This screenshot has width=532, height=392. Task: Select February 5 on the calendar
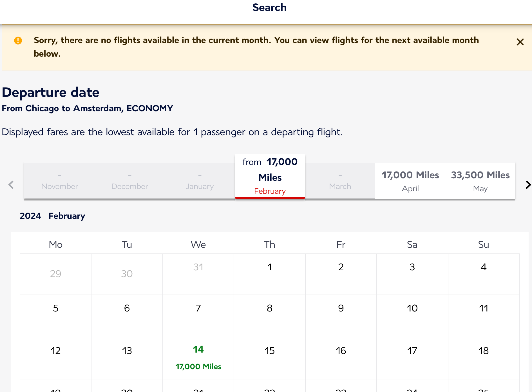(55, 315)
